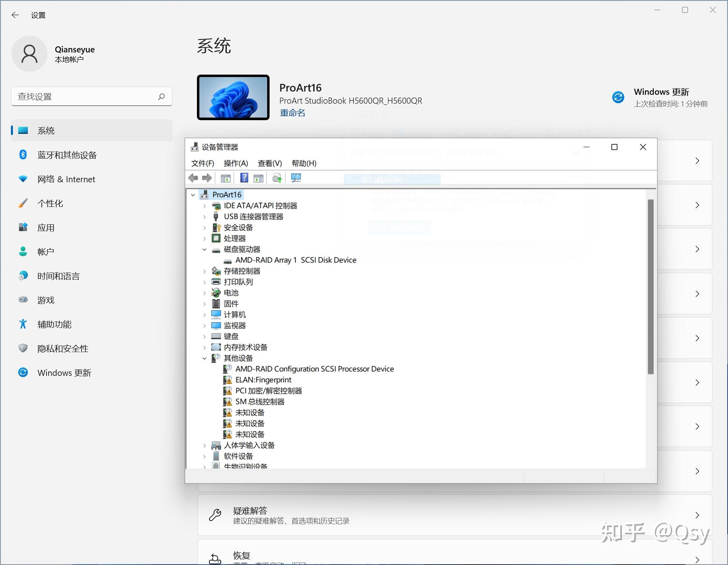Collapse the 磁盘驱动器 category
Screen dimensions: 728x565
204,249
